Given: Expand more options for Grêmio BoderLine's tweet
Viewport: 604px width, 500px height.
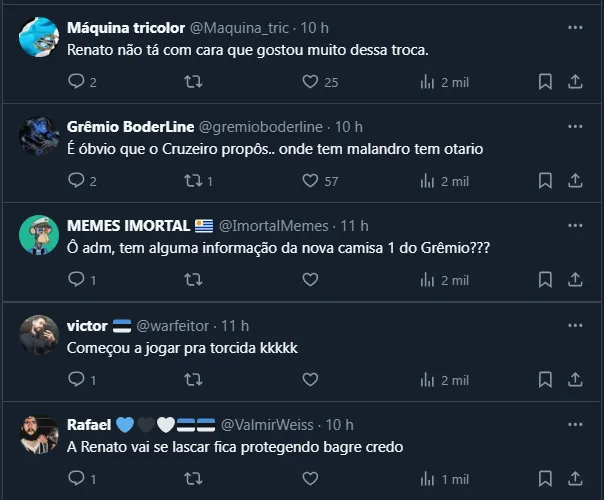Looking at the screenshot, I should (x=574, y=127).
